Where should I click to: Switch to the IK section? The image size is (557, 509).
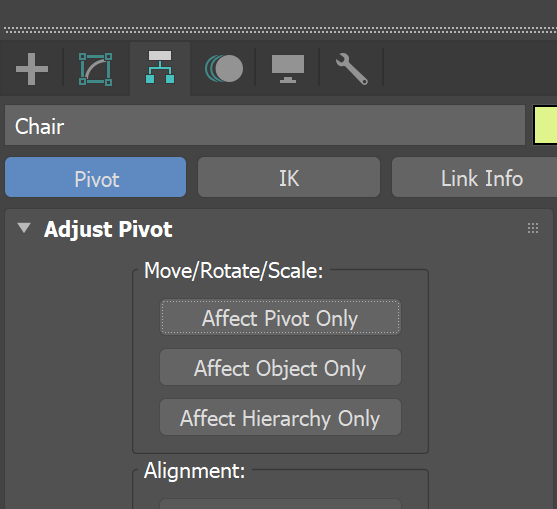coord(289,177)
